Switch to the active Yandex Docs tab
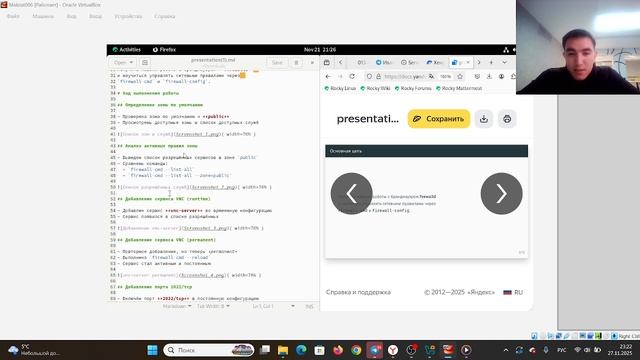 [x=460, y=62]
